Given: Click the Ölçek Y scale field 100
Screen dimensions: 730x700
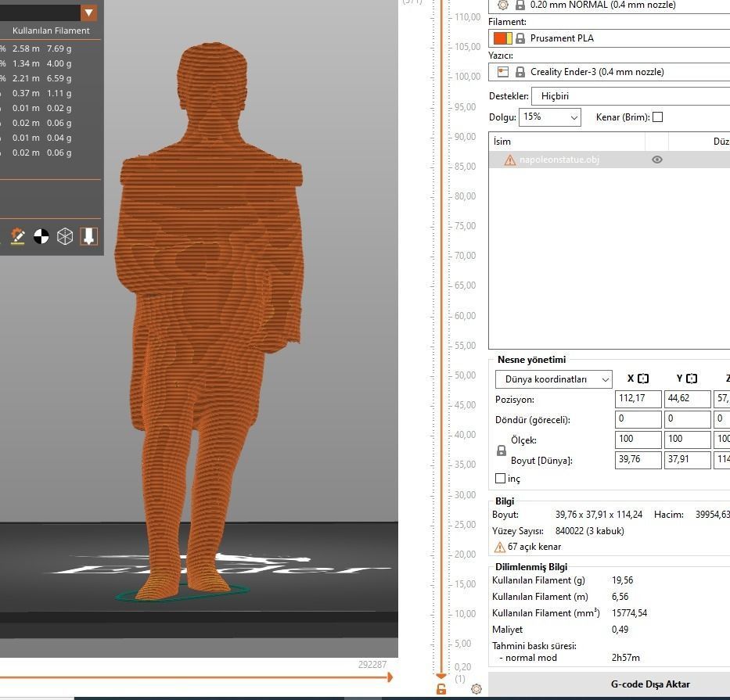Looking at the screenshot, I should (x=687, y=440).
